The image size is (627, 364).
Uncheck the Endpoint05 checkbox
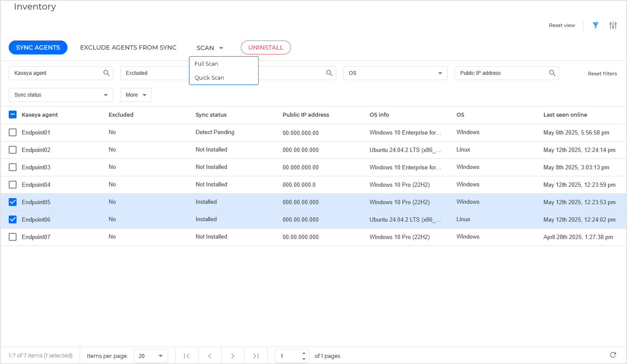coord(13,202)
